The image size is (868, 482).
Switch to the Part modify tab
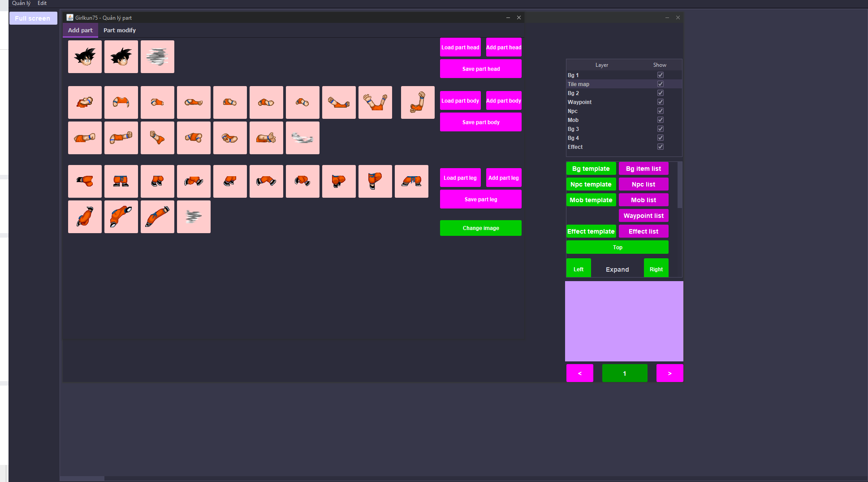pyautogui.click(x=119, y=30)
